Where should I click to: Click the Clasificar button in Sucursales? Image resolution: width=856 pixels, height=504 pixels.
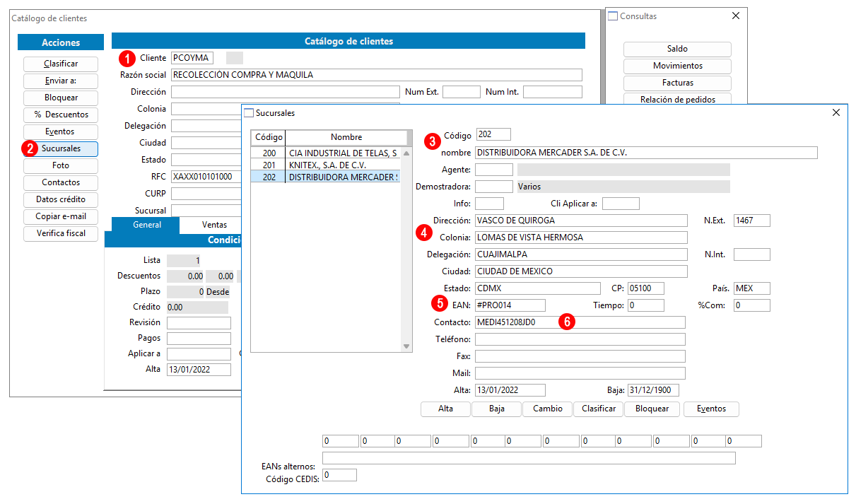pyautogui.click(x=599, y=409)
